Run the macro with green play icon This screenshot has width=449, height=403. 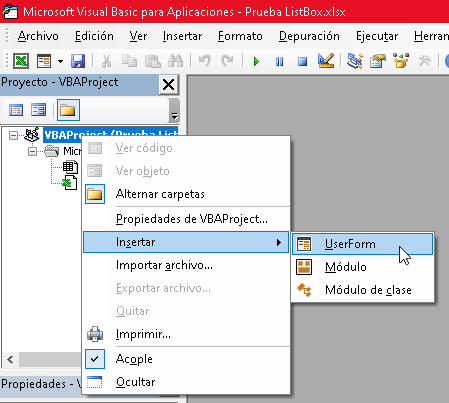(x=256, y=61)
